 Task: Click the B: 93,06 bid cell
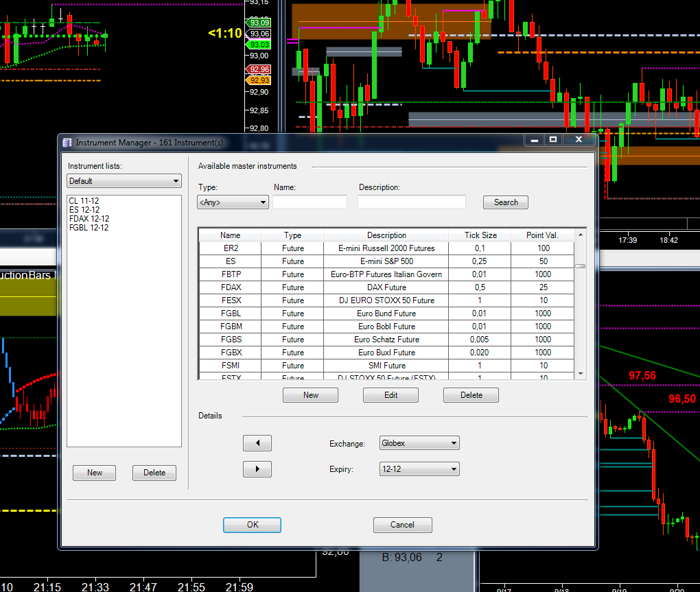pyautogui.click(x=401, y=557)
